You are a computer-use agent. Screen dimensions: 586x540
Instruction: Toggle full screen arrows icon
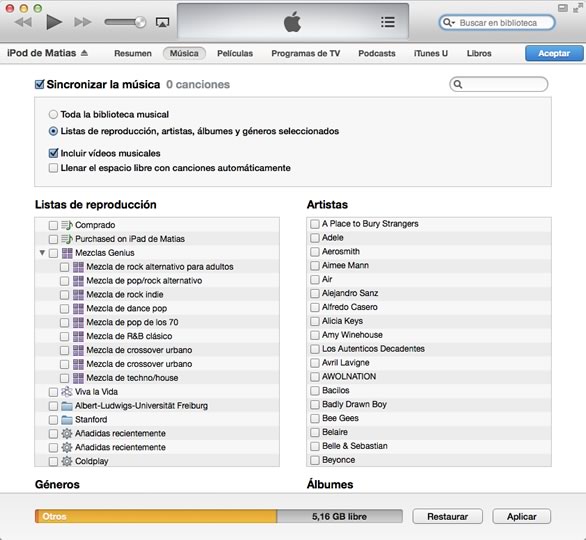click(578, 8)
